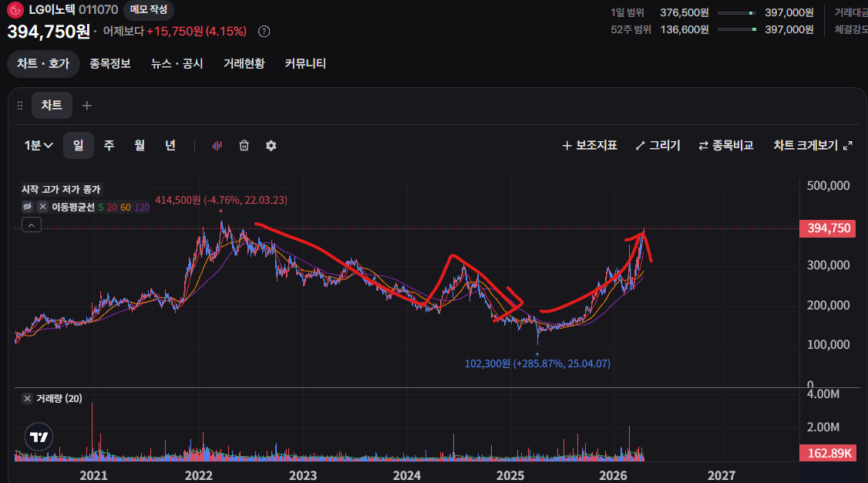Add a new panel with plus icon
The height and width of the screenshot is (483, 868).
(x=87, y=105)
